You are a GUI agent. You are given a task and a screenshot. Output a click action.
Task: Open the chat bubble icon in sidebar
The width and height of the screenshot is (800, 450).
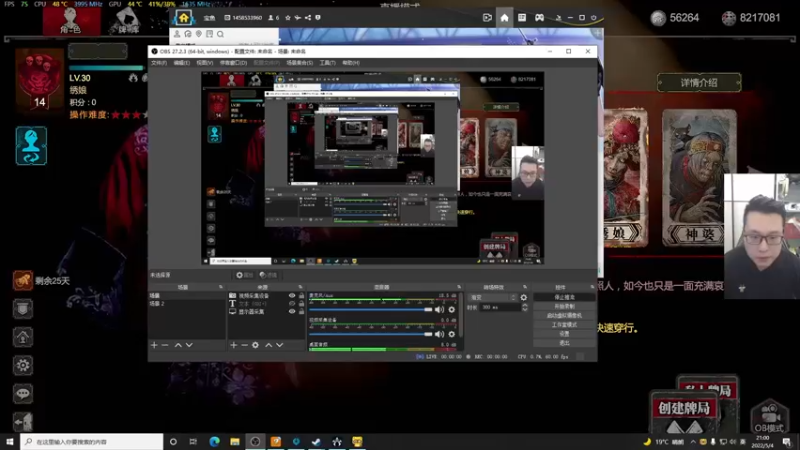click(x=23, y=393)
